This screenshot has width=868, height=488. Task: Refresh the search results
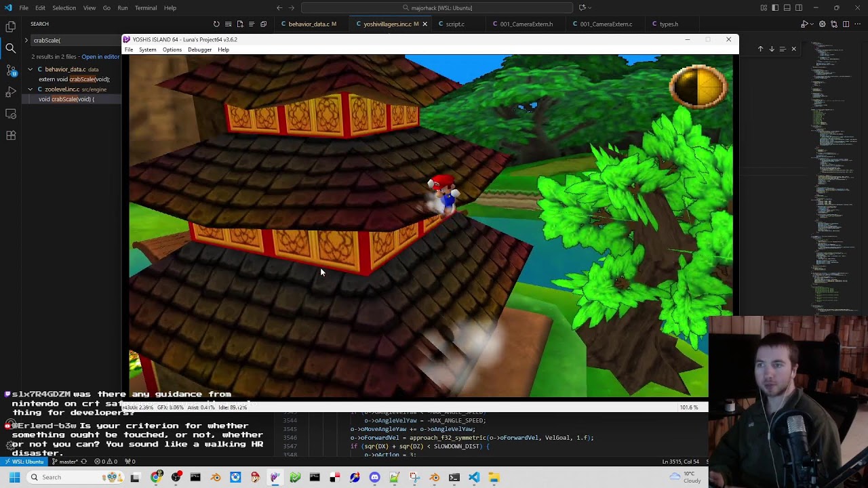pyautogui.click(x=216, y=24)
